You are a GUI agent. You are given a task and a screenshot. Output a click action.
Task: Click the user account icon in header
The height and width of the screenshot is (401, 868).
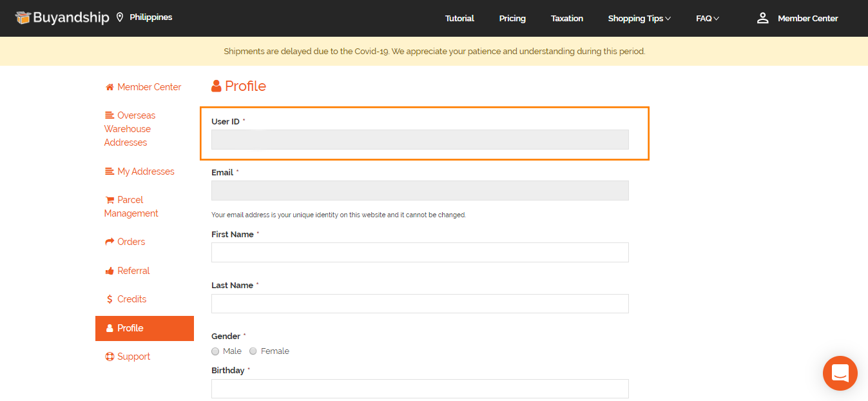[763, 18]
